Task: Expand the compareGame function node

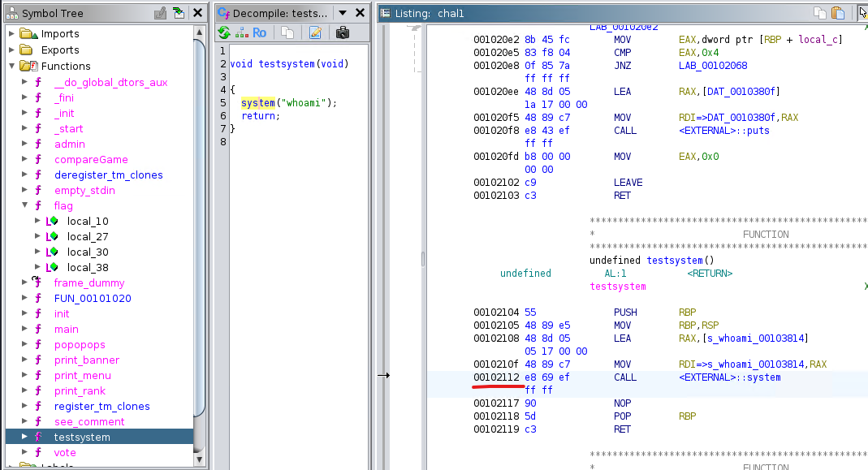Action: click(25, 159)
